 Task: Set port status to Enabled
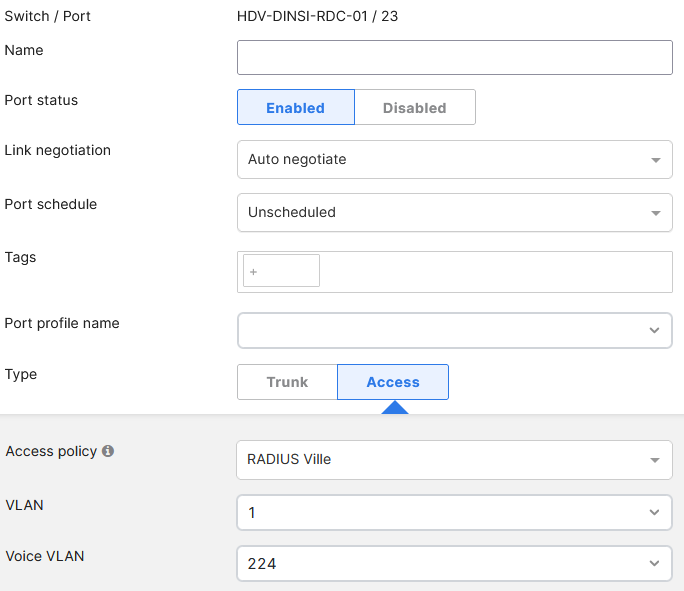(296, 107)
